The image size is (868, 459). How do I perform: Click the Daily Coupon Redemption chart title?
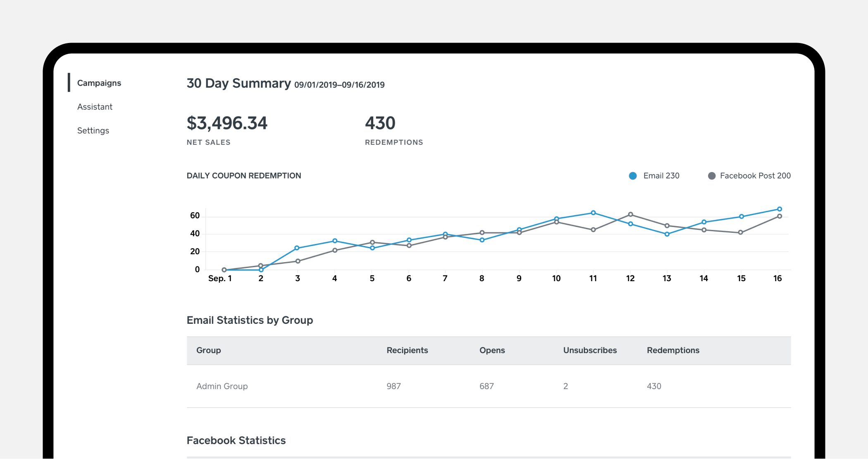[x=244, y=176]
